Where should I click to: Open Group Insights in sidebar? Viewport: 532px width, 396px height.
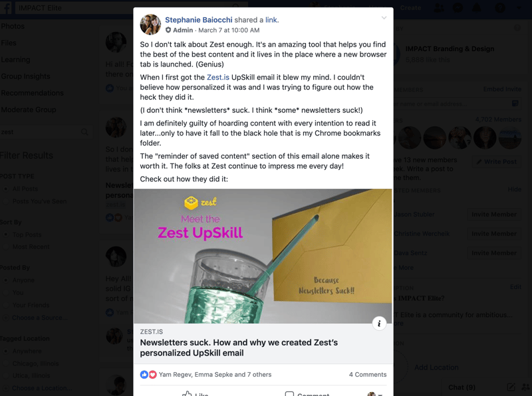25,76
